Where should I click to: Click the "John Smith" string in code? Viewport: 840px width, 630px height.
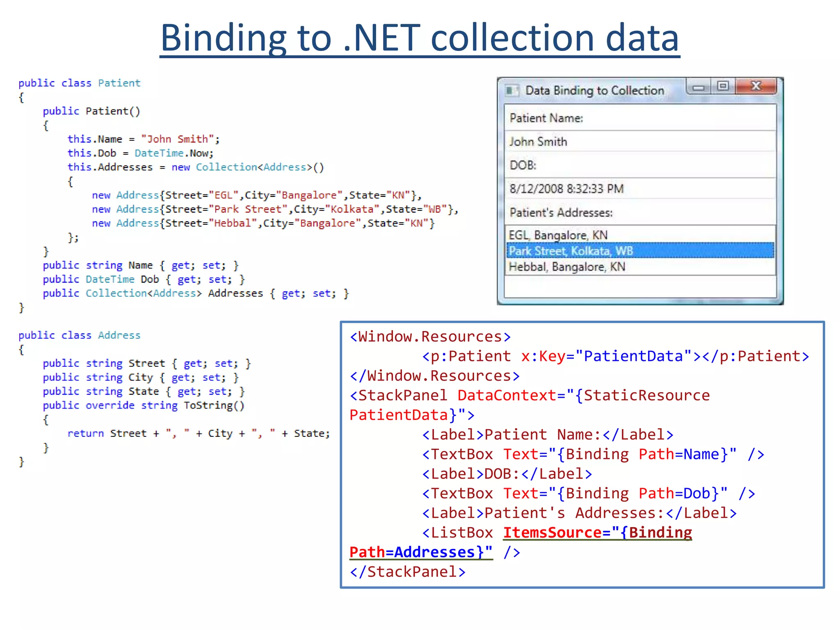(178, 139)
